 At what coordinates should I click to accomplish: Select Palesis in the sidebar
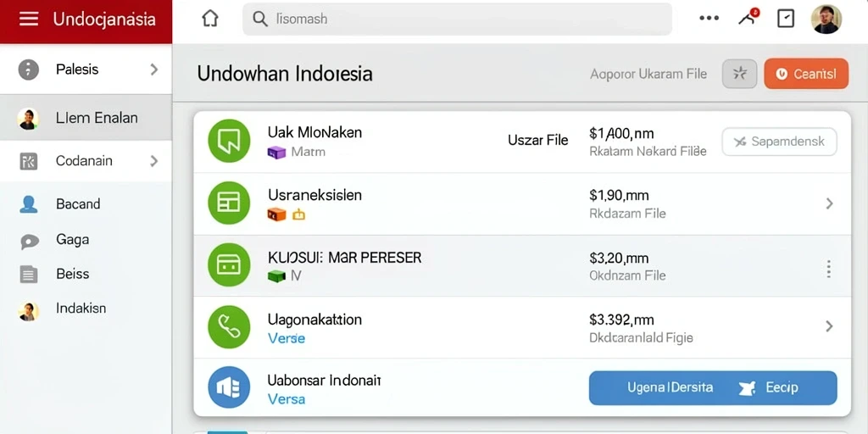pyautogui.click(x=86, y=70)
